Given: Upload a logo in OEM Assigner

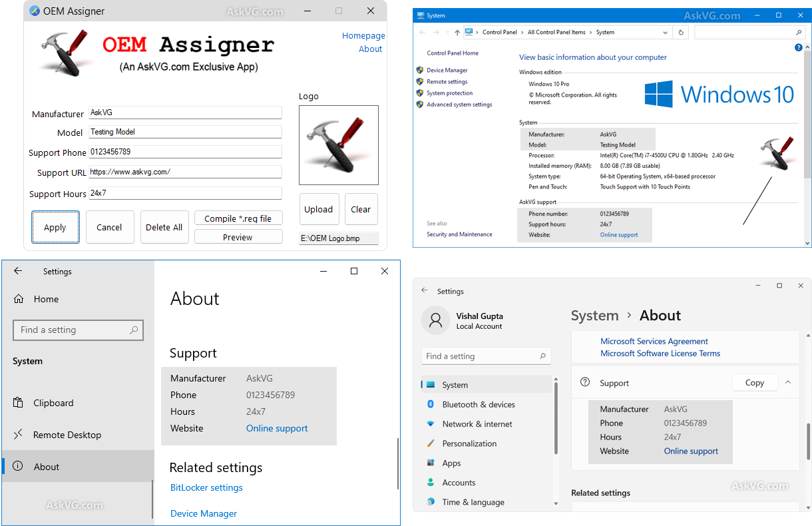Looking at the screenshot, I should click(319, 209).
